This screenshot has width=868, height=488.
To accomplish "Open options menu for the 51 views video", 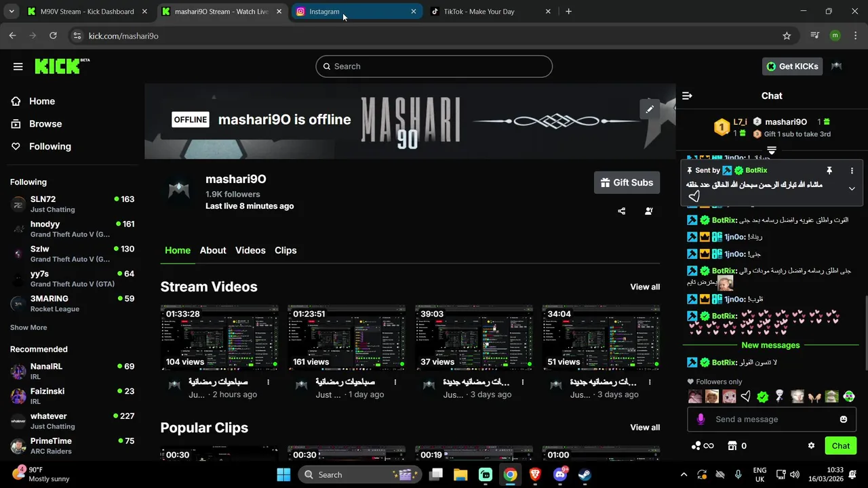I will point(650,382).
